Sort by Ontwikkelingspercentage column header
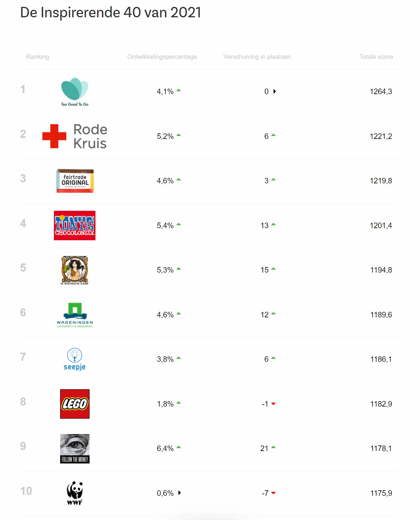This screenshot has height=520, width=420. click(162, 57)
